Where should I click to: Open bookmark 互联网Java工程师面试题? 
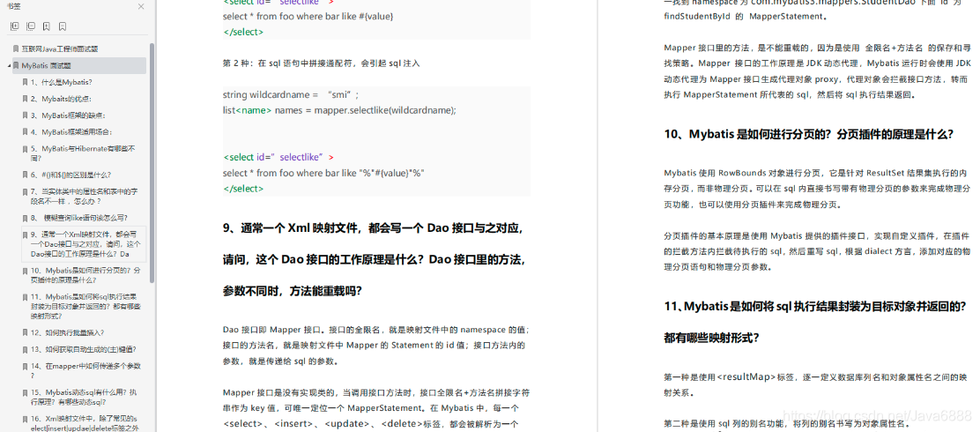point(59,48)
